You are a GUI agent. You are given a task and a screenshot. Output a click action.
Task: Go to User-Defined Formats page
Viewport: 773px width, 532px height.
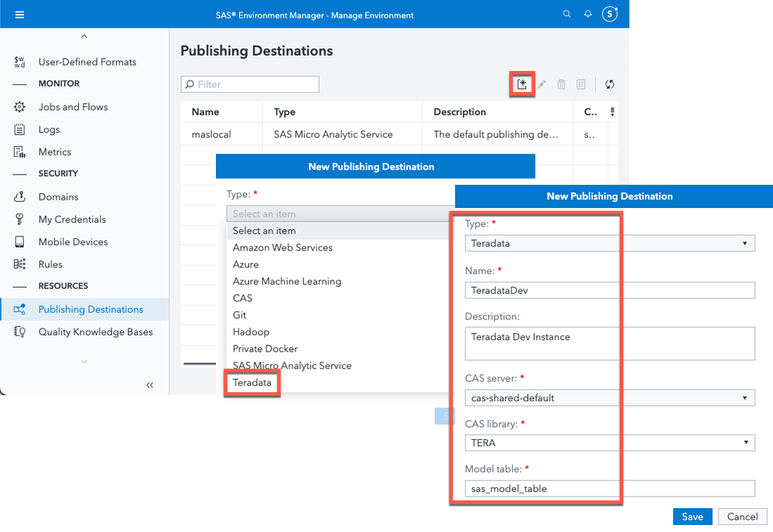pyautogui.click(x=87, y=62)
